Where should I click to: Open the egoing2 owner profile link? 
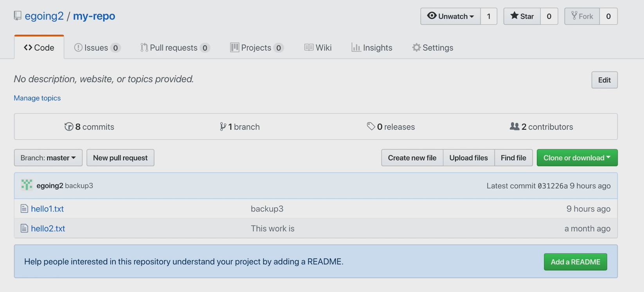44,16
